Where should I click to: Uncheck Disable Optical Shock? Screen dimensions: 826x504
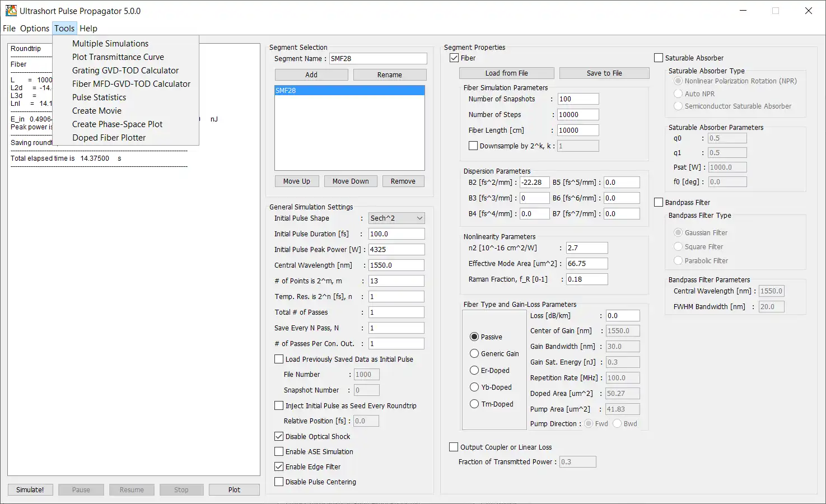point(279,436)
